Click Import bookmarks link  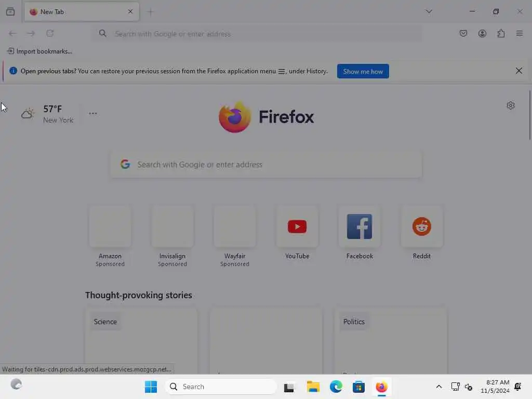point(39,51)
